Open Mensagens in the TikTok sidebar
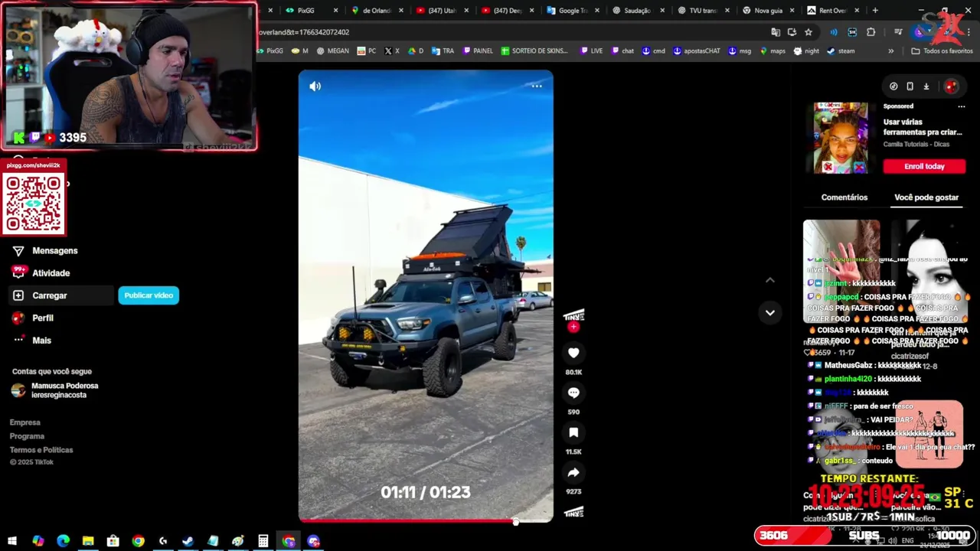The width and height of the screenshot is (980, 551). (46, 250)
